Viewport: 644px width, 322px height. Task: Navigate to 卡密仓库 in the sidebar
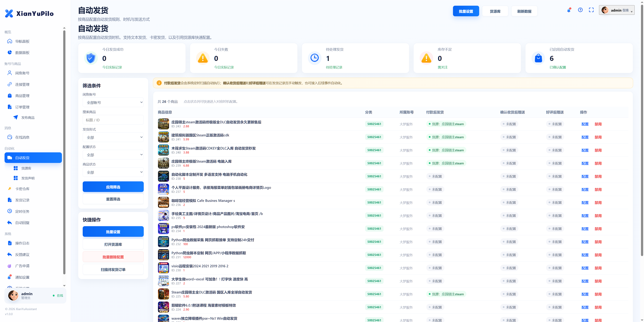pyautogui.click(x=33, y=189)
